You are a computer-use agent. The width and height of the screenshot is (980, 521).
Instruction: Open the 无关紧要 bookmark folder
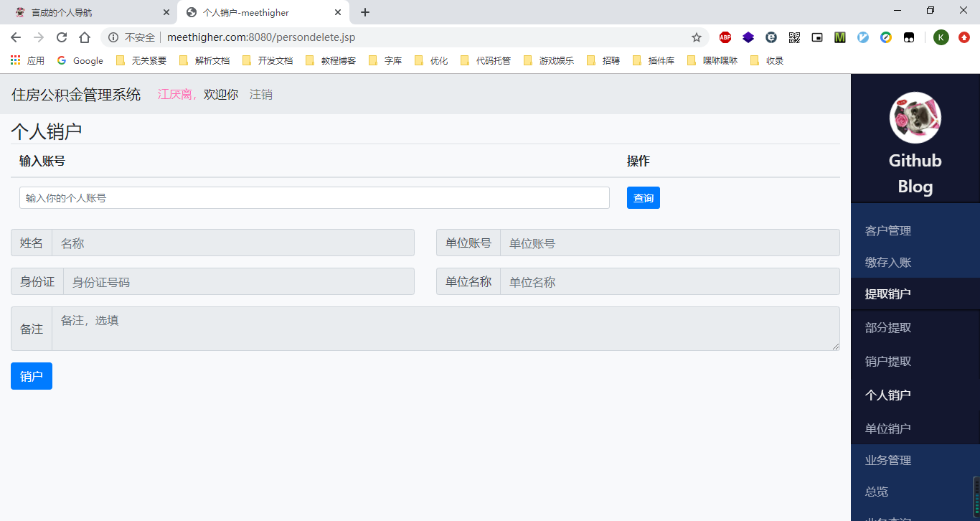[141, 61]
